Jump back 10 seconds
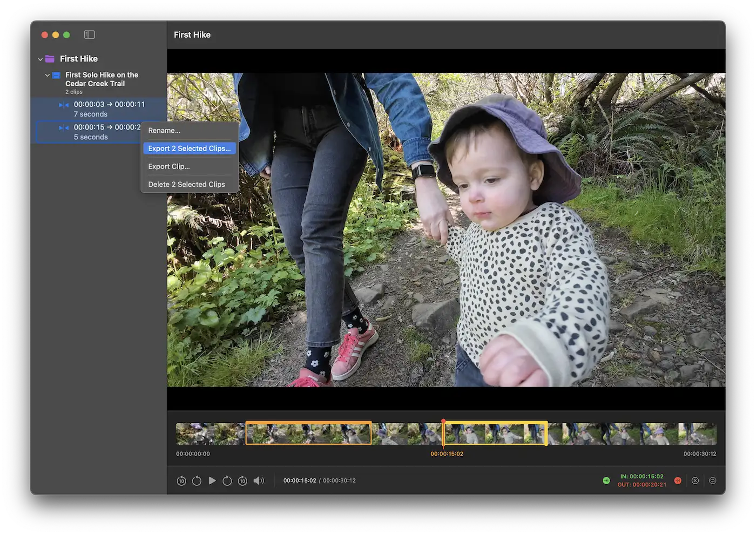Image resolution: width=756 pixels, height=535 pixels. click(181, 480)
